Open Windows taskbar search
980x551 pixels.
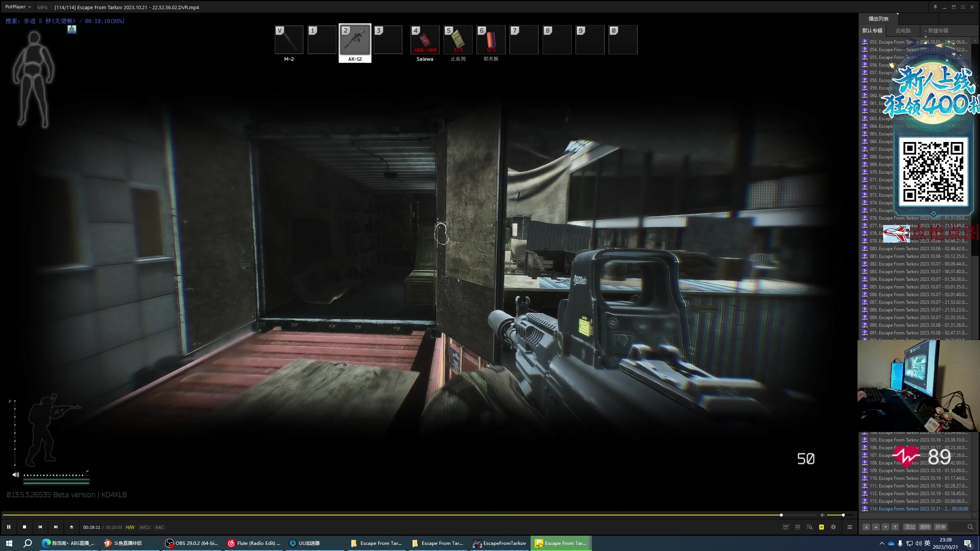(28, 543)
